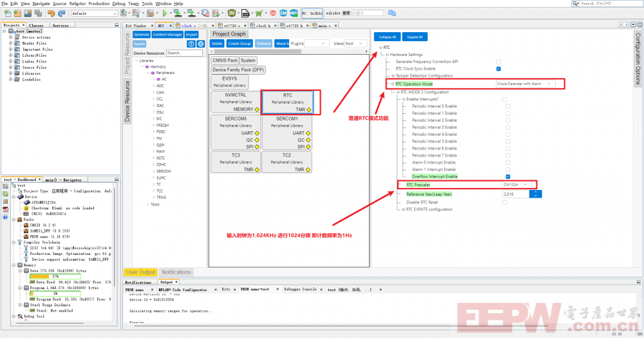Click the search magnifier icon at top right
This screenshot has width=644, height=338.
click(576, 3)
